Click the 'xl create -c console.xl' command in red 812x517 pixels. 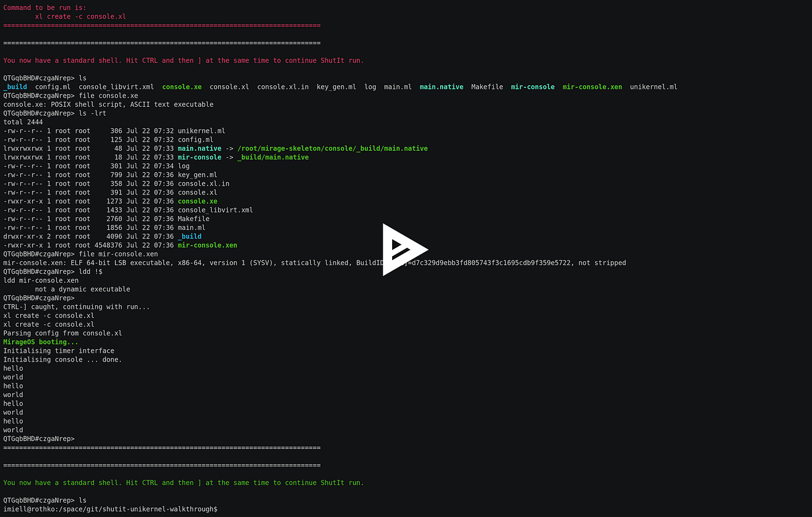[x=81, y=16]
